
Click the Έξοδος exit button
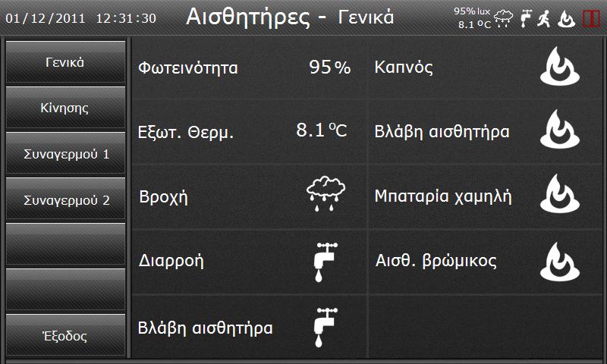coord(65,335)
